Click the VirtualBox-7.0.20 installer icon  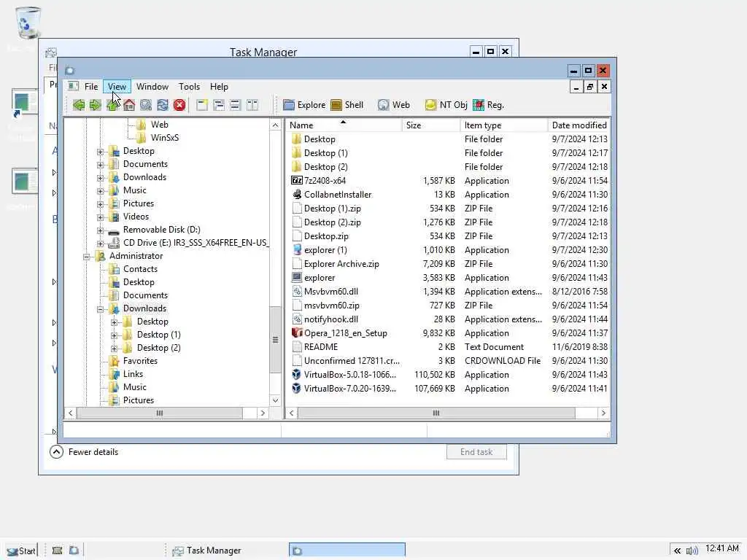(296, 388)
